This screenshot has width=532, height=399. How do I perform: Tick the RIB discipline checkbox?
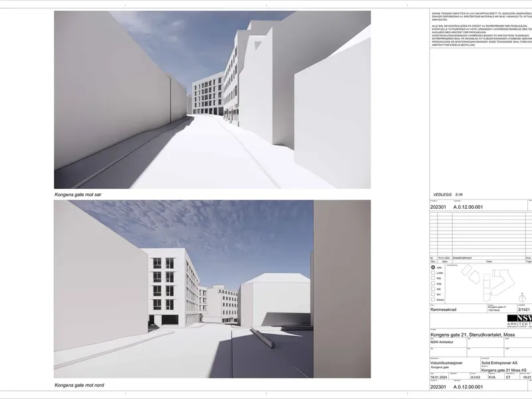pos(433,278)
